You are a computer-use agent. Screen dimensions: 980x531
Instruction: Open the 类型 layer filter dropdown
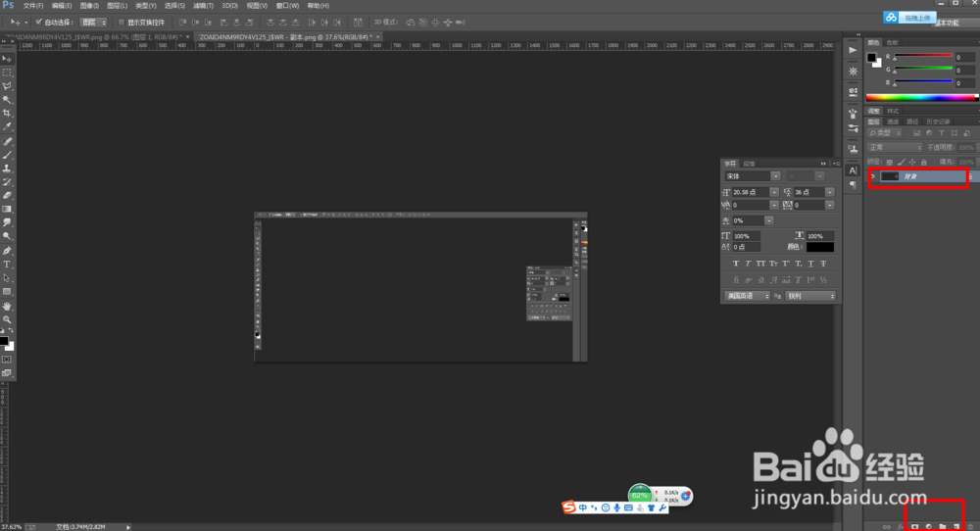[x=885, y=133]
